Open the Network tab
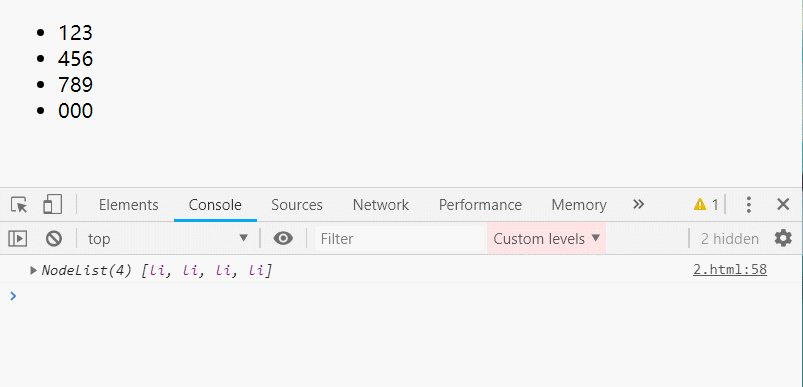Image resolution: width=803 pixels, height=387 pixels. pyautogui.click(x=381, y=205)
